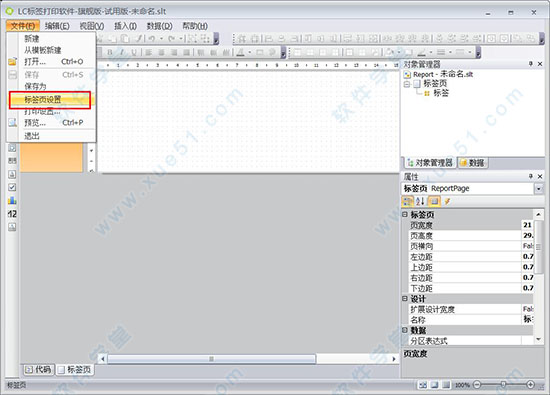Adjust the zoom slider handle

point(503,385)
